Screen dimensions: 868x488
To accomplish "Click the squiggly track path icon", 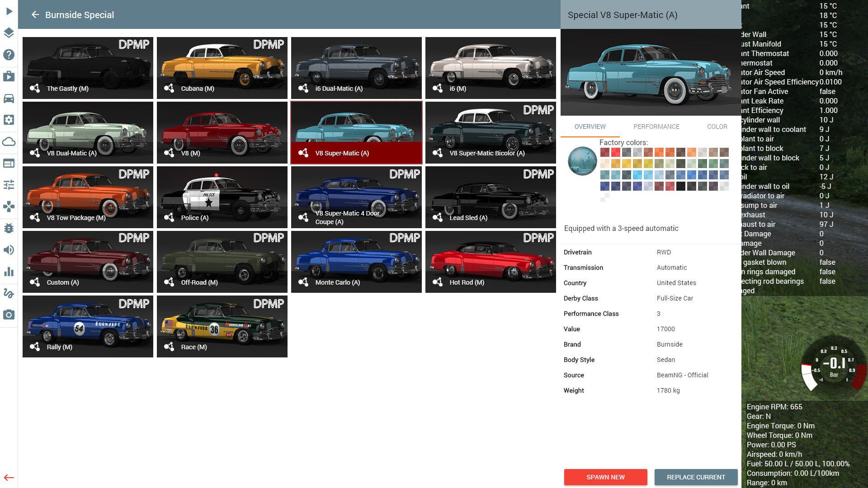I will click(x=9, y=293).
